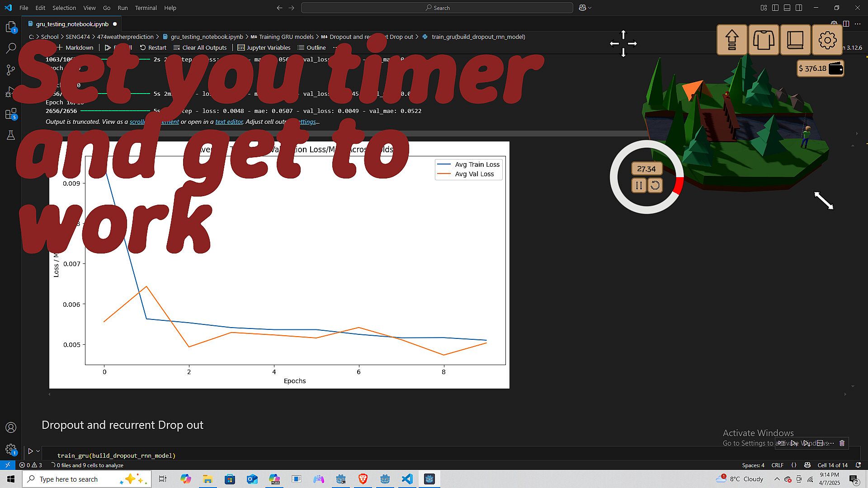Open the Testing flask view

point(11,135)
